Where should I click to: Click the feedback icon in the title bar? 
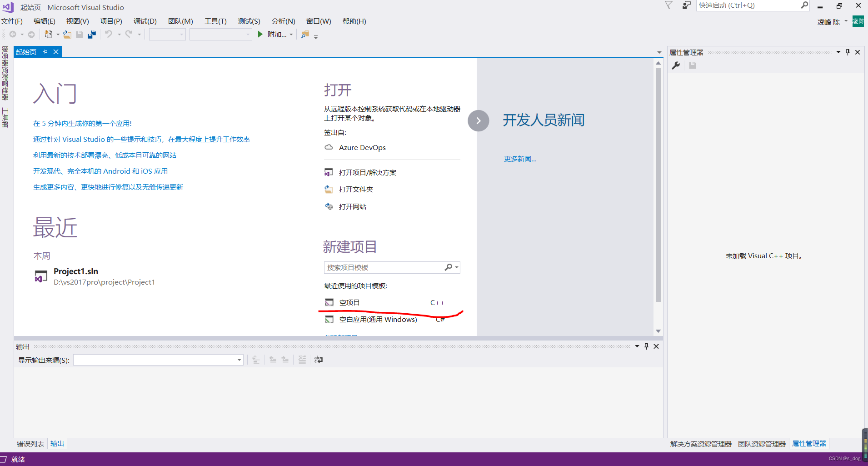coord(686,5)
